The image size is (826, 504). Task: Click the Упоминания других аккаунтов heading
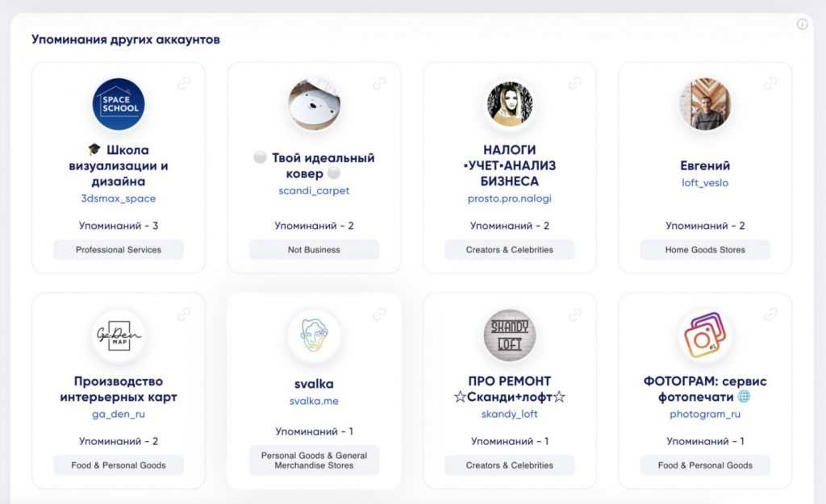point(126,40)
